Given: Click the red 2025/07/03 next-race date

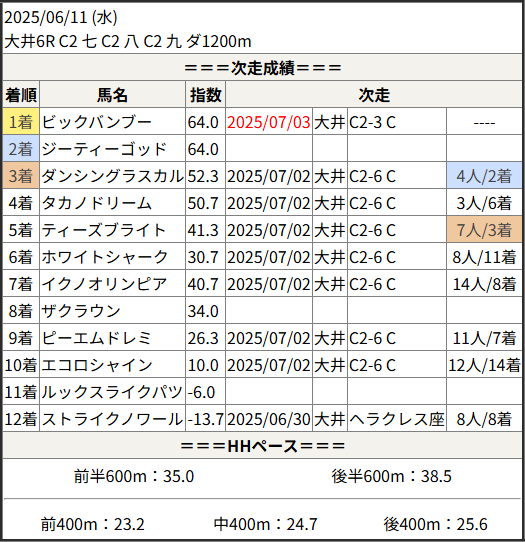Looking at the screenshot, I should coord(269,122).
